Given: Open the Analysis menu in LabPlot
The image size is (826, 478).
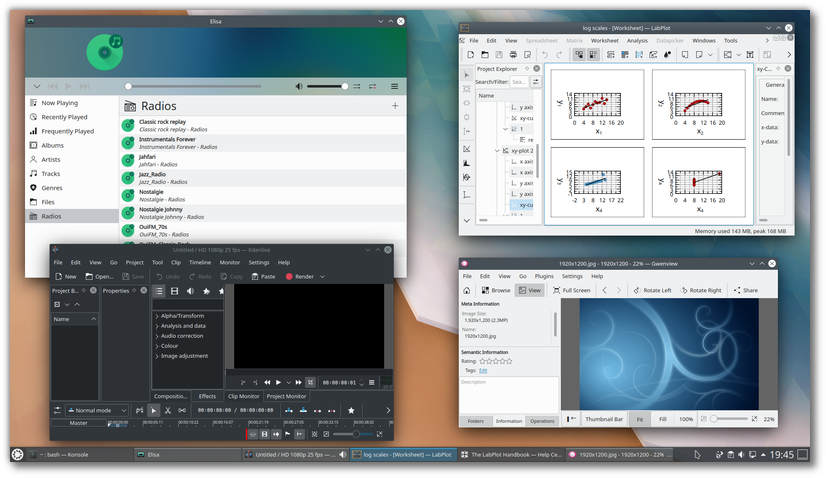Looking at the screenshot, I should point(636,40).
